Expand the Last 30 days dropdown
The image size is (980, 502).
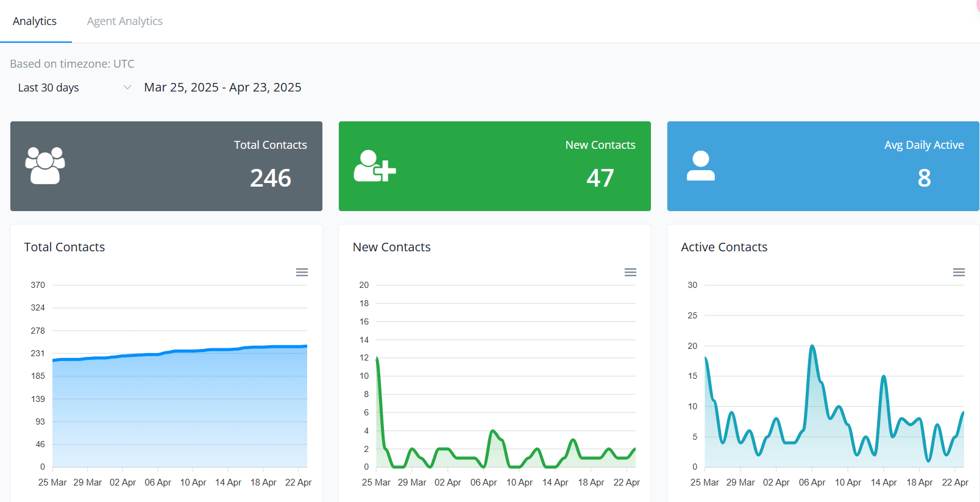pos(73,88)
